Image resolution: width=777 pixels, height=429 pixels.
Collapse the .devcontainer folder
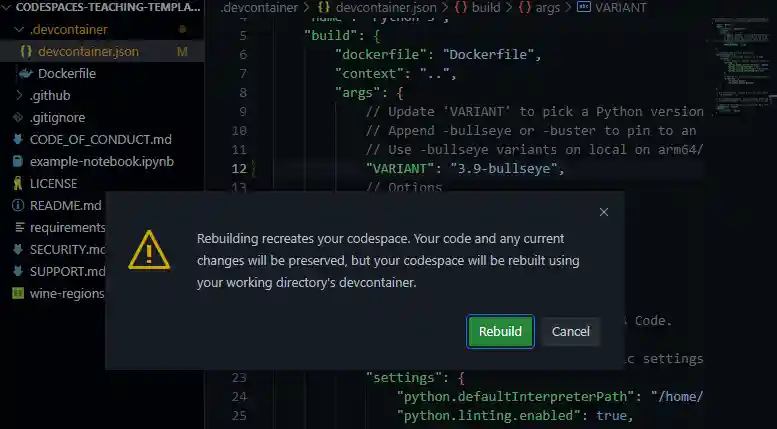(19, 30)
